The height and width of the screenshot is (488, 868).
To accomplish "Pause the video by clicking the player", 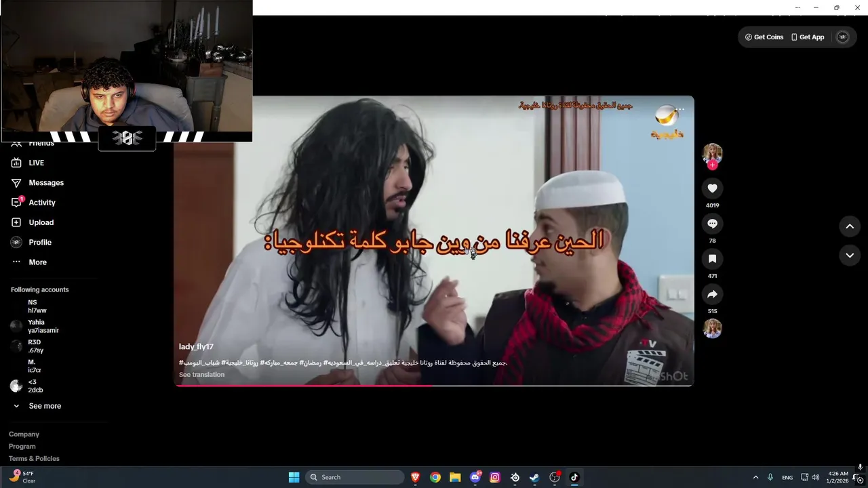I will 434,241.
